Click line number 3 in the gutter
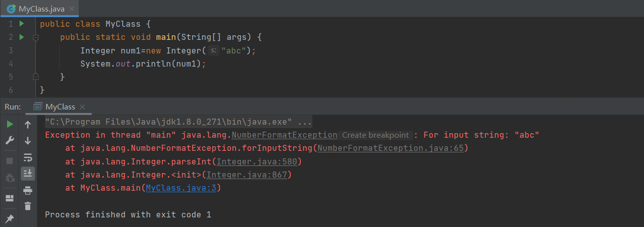The image size is (644, 227). pos(11,50)
